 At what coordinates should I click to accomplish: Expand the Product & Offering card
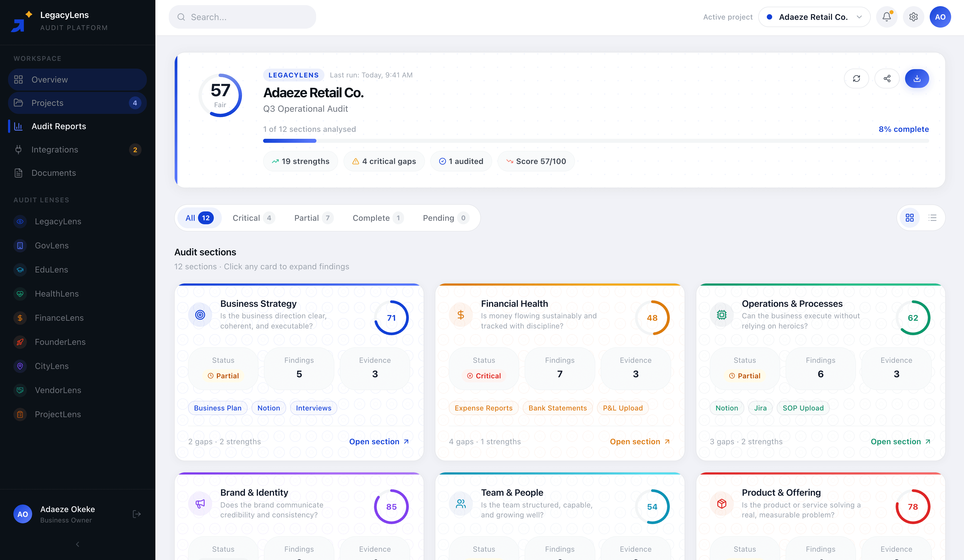coord(821,516)
